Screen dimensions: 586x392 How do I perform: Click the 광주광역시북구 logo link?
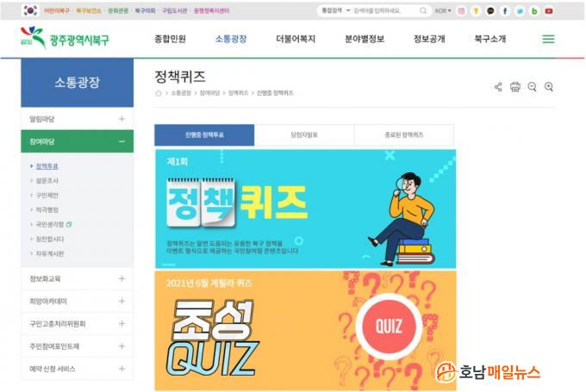(x=65, y=38)
